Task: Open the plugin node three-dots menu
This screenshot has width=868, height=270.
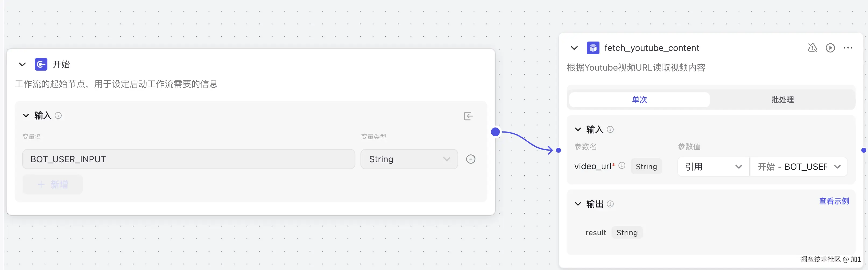Action: click(848, 48)
